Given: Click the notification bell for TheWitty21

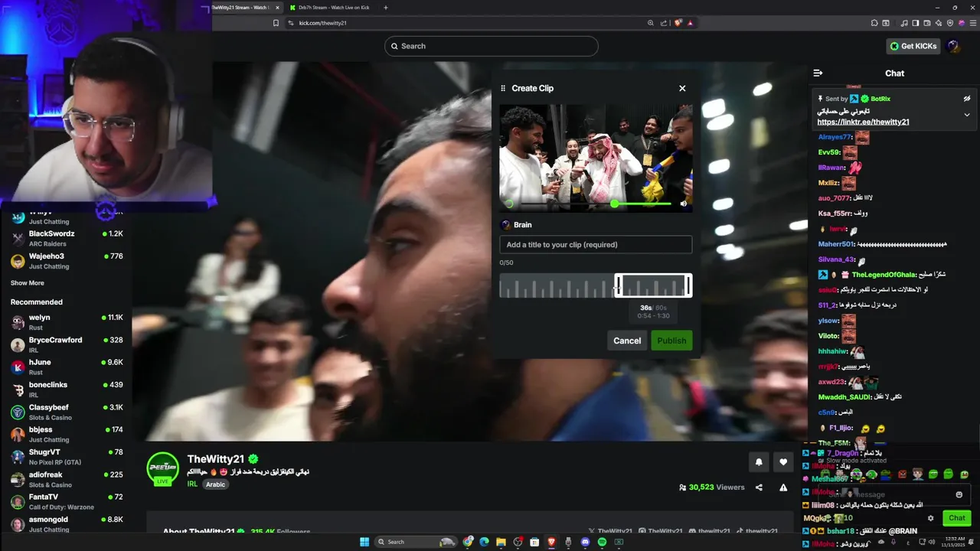Looking at the screenshot, I should tap(759, 461).
